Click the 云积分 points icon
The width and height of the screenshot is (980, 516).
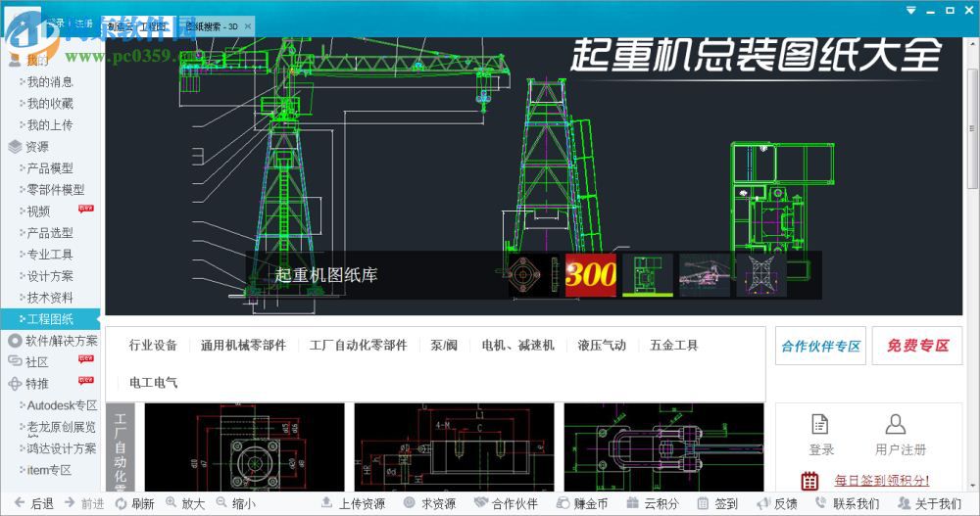[x=632, y=502]
